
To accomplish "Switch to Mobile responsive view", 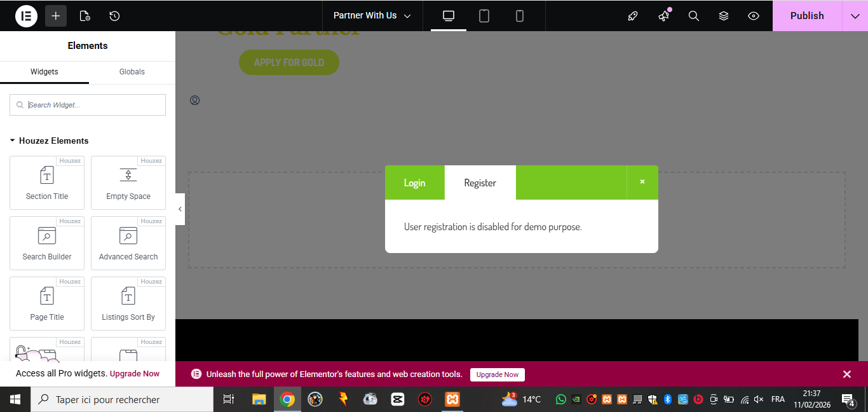I will 520,16.
